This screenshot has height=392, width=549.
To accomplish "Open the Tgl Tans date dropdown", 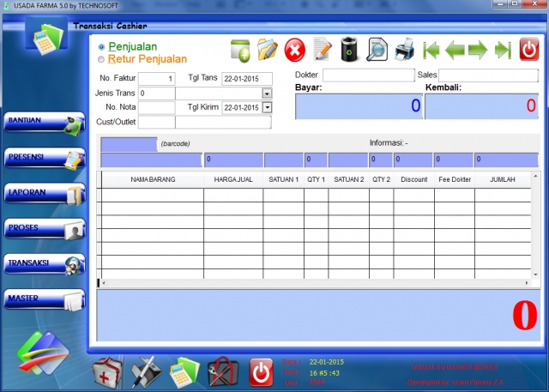I will tap(267, 78).
